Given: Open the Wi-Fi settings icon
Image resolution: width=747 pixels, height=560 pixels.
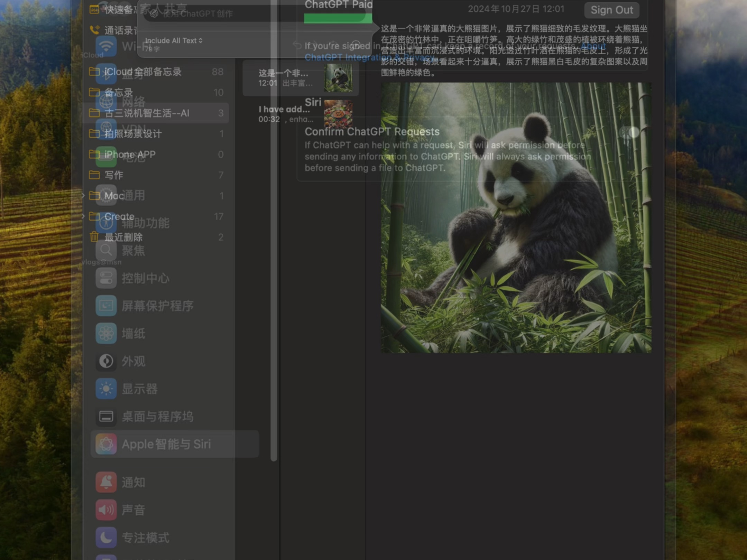Looking at the screenshot, I should (106, 46).
